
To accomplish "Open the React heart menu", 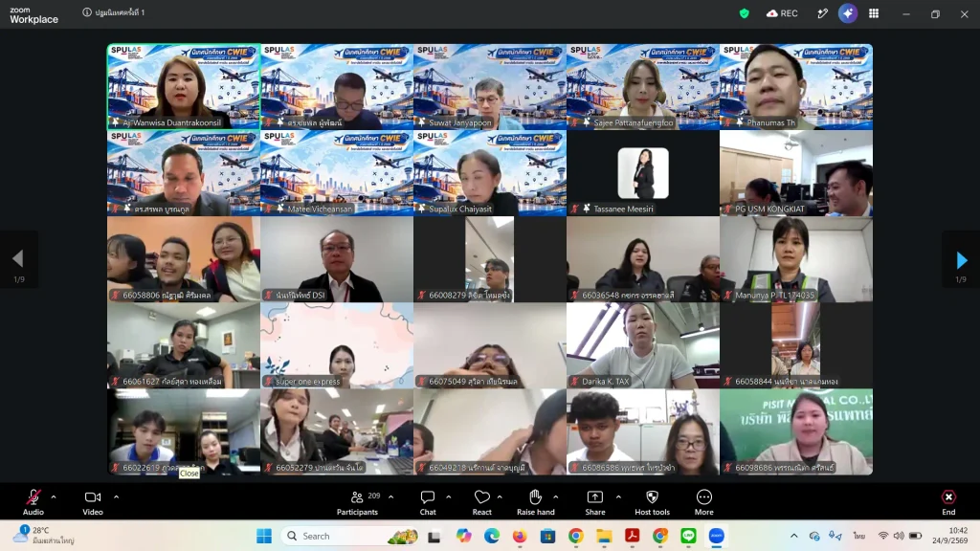I will [x=482, y=501].
